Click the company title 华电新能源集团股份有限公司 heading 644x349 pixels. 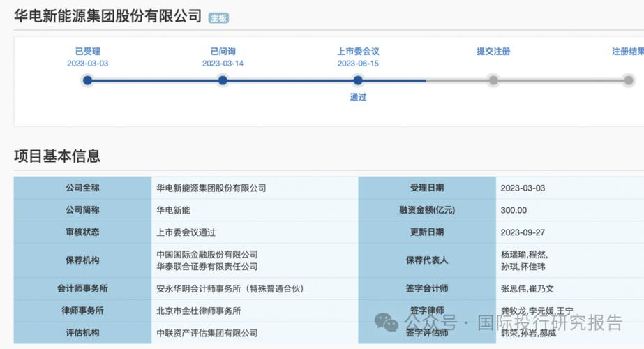point(107,16)
